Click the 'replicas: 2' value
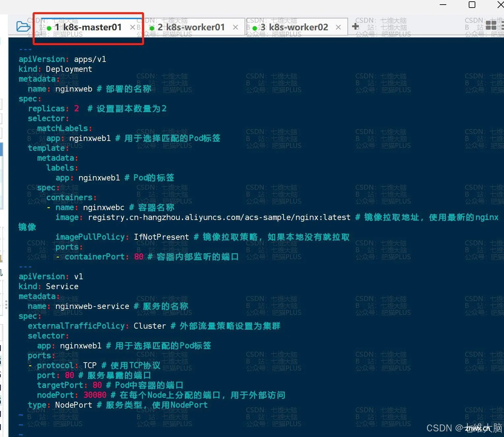This screenshot has width=504, height=437. point(76,109)
